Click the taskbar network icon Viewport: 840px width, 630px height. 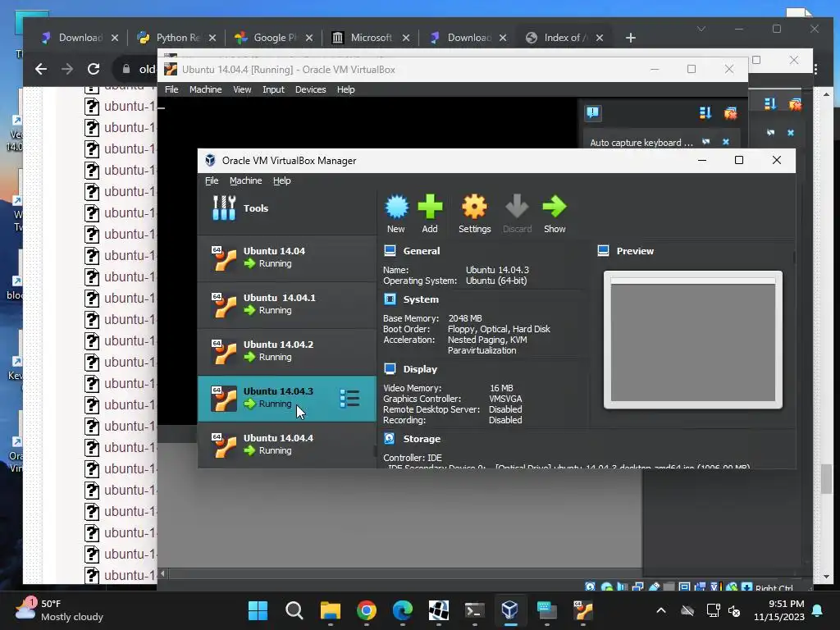coord(713,610)
